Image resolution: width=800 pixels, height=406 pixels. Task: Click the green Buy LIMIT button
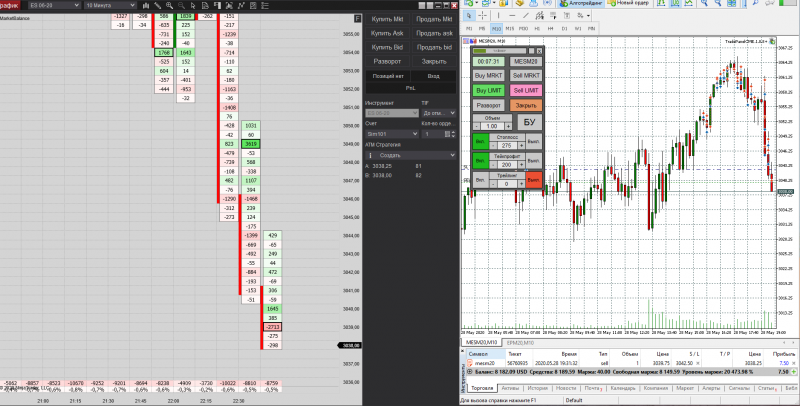(488, 90)
